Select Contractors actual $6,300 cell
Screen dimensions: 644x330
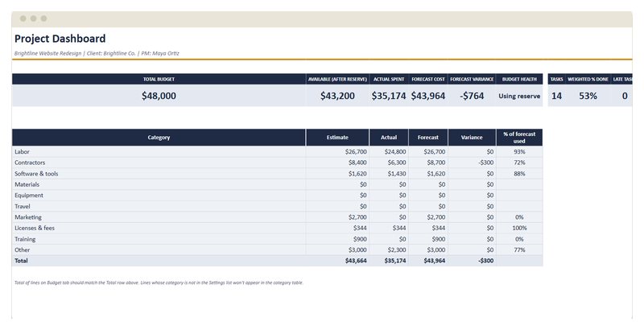[389, 163]
